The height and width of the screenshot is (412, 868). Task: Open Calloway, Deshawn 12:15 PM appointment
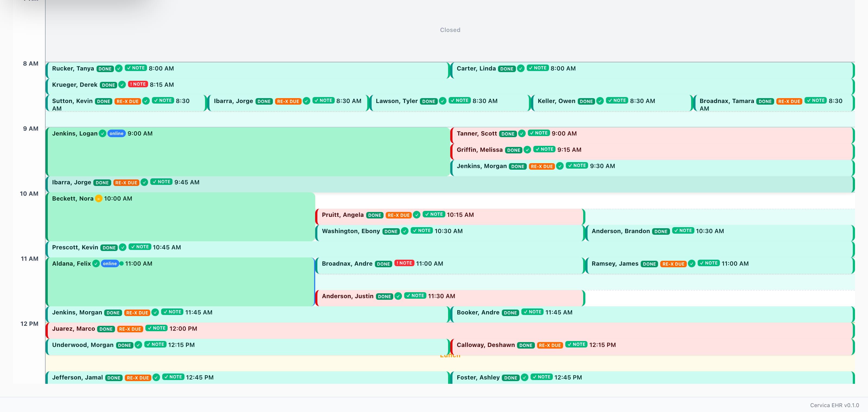(652, 347)
